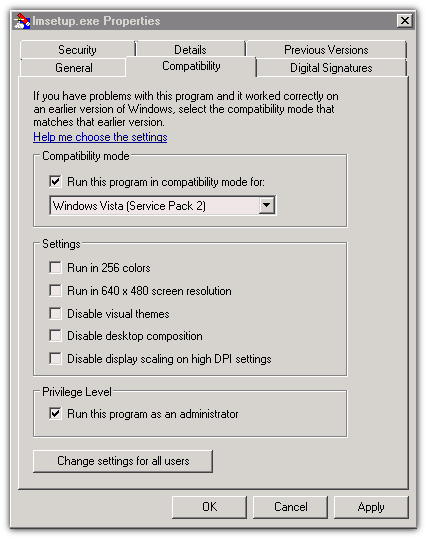The image size is (427, 539).
Task: Click Change settings for all users
Action: click(x=123, y=461)
